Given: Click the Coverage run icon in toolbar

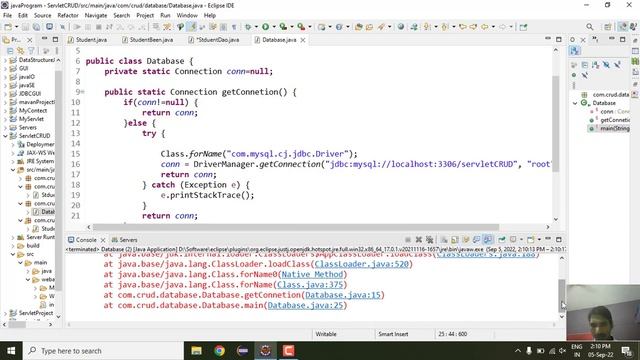Looking at the screenshot, I should point(283,27).
